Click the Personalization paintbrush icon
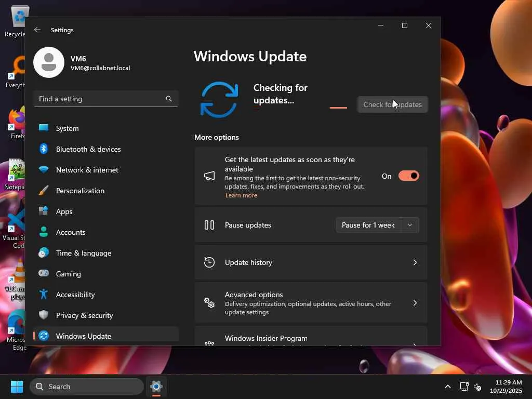This screenshot has height=399, width=532. 44,190
